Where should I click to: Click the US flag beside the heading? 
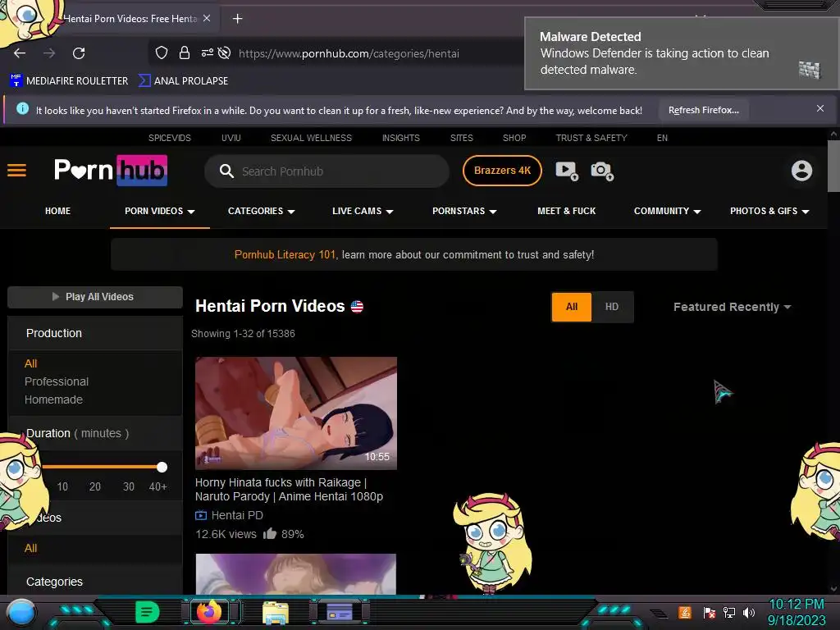tap(357, 307)
